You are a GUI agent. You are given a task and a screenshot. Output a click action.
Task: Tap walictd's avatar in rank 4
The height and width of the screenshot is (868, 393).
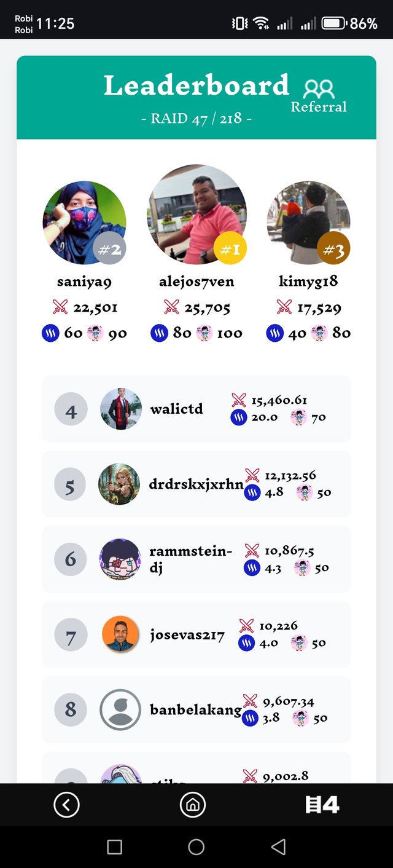point(121,409)
